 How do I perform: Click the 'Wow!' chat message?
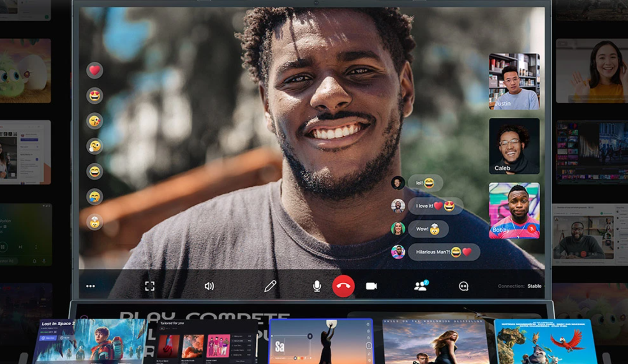point(428,229)
